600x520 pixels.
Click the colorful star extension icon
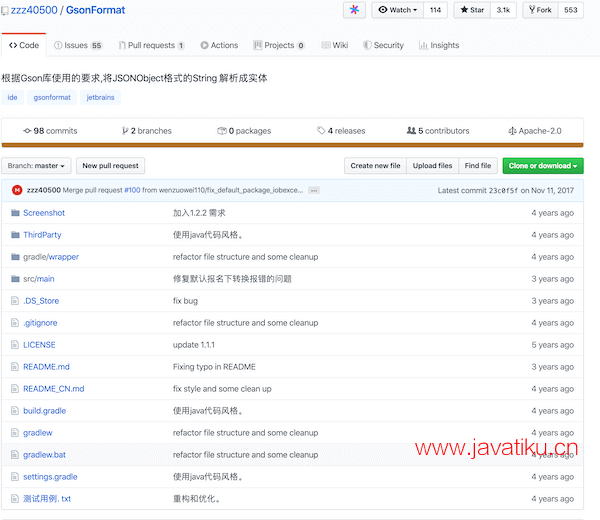click(354, 10)
